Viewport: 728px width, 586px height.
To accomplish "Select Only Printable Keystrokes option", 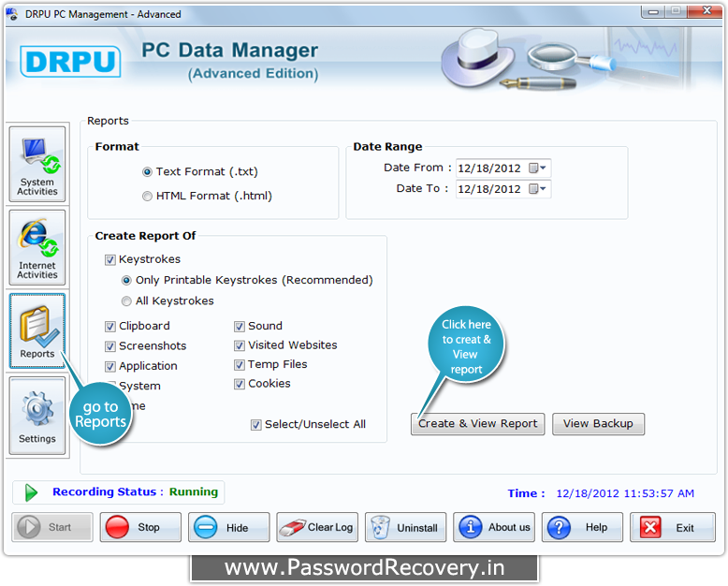I will tap(126, 281).
